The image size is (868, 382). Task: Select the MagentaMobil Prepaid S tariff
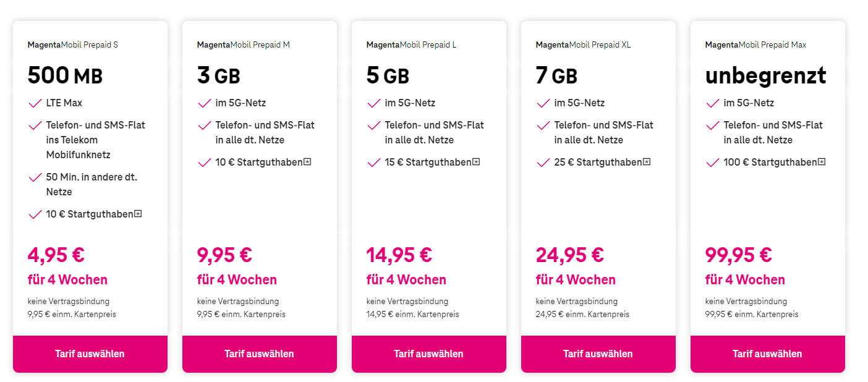pyautogui.click(x=90, y=354)
